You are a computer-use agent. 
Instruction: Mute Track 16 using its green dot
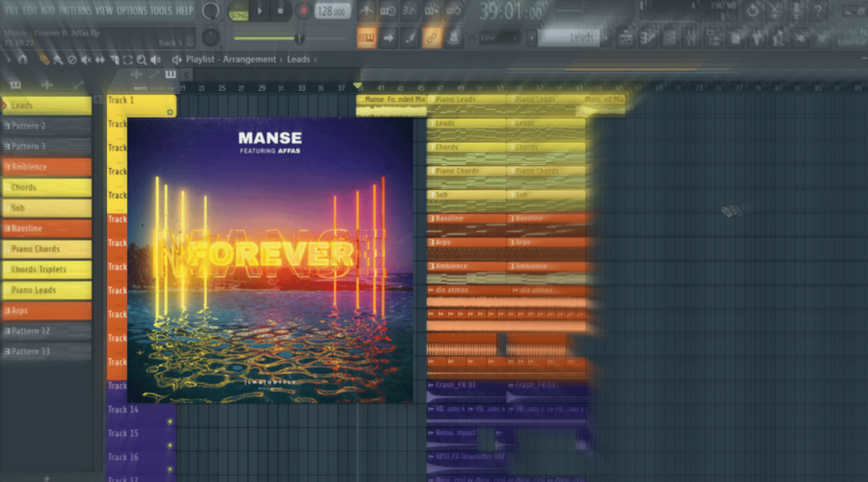[x=170, y=469]
